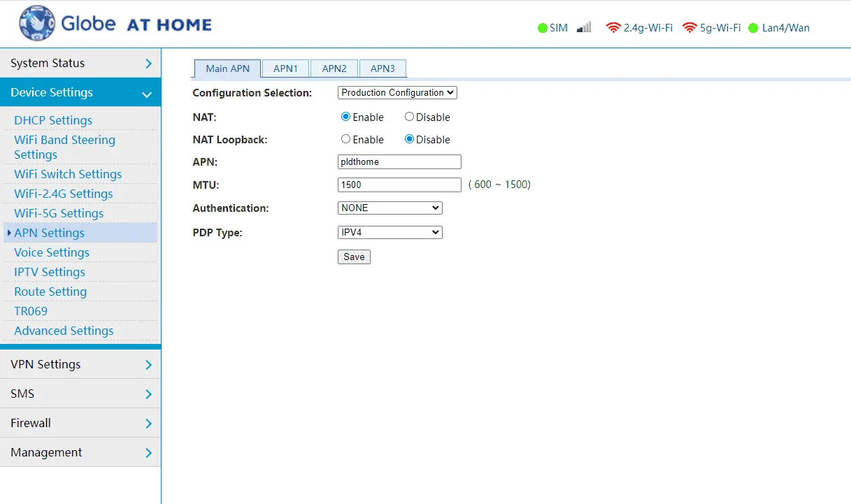851x504 pixels.
Task: Collapse the Device Settings menu
Action: click(x=80, y=92)
